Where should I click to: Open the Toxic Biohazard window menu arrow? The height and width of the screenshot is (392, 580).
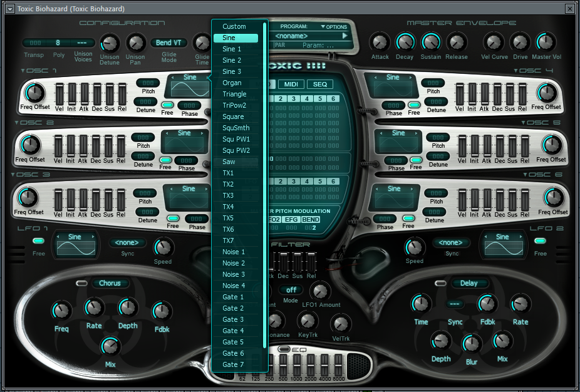coord(10,9)
